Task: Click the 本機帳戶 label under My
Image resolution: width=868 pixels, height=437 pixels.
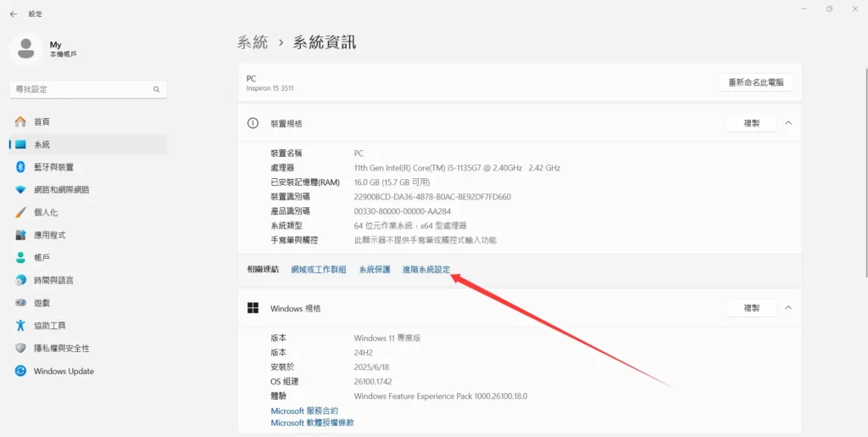Action: (63, 54)
